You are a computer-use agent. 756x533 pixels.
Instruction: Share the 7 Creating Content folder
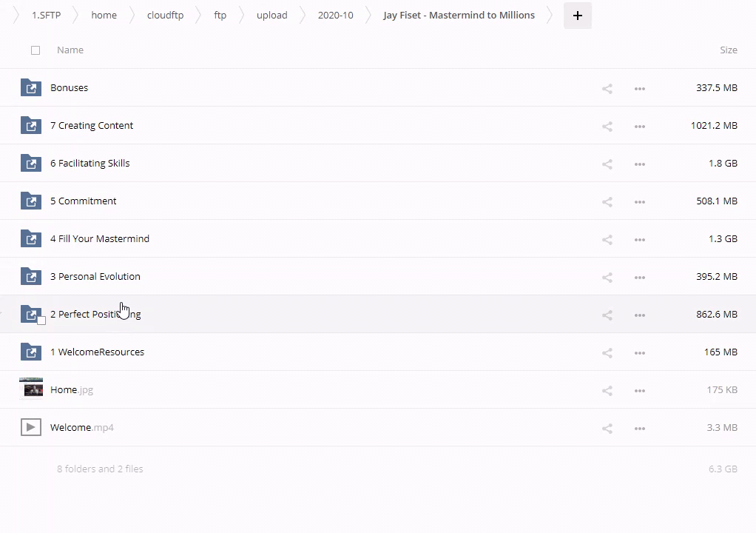[x=607, y=127]
